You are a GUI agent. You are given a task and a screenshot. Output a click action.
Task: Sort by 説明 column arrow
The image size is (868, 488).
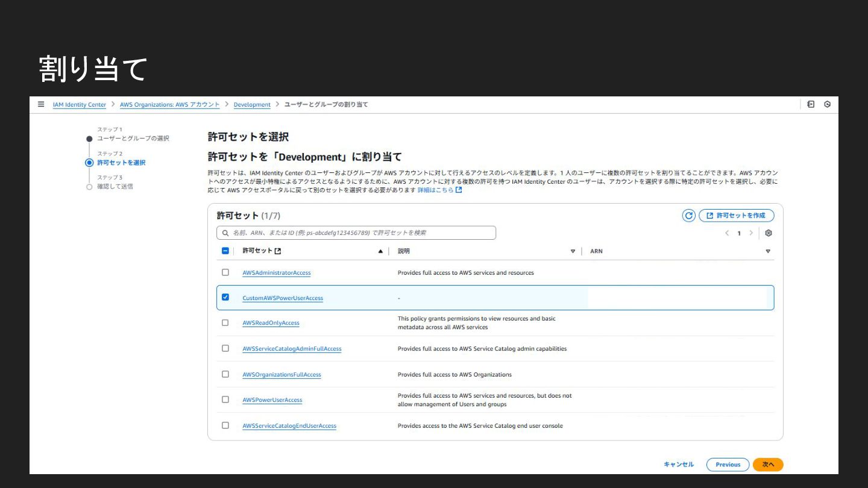[573, 251]
